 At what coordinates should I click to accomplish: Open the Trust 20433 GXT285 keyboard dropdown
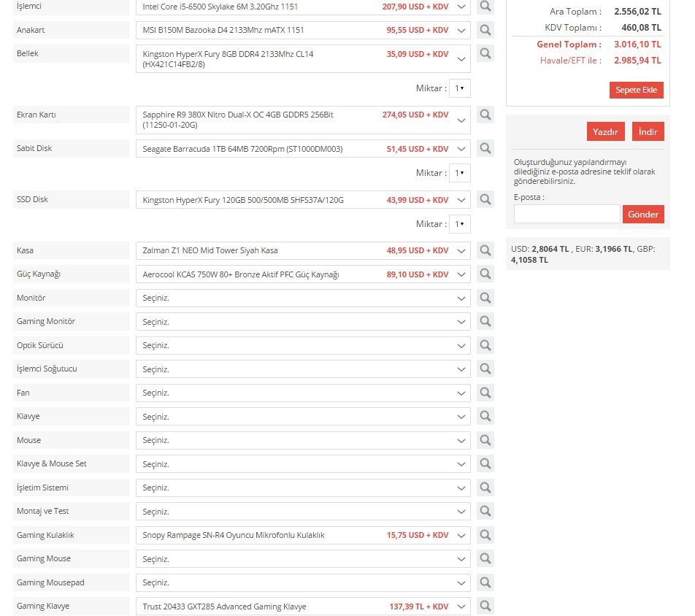[x=303, y=607]
